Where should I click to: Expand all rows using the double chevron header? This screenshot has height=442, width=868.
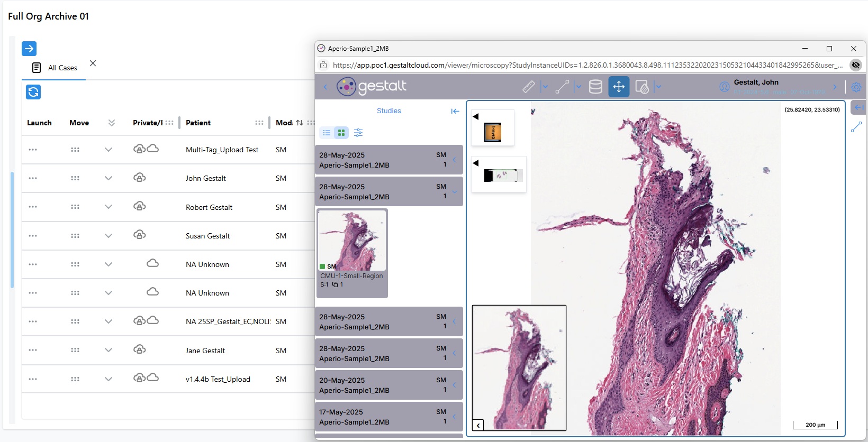pyautogui.click(x=112, y=123)
